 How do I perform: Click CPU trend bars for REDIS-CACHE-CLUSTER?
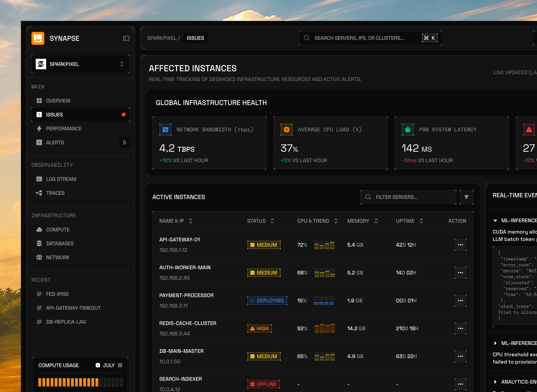click(x=324, y=328)
